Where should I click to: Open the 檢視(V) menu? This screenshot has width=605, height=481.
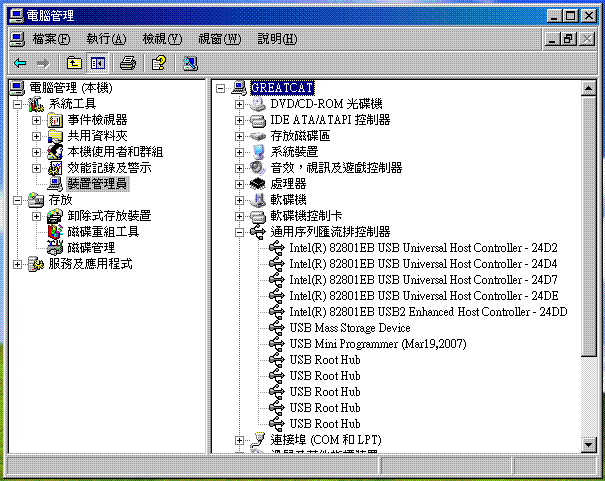pyautogui.click(x=161, y=39)
